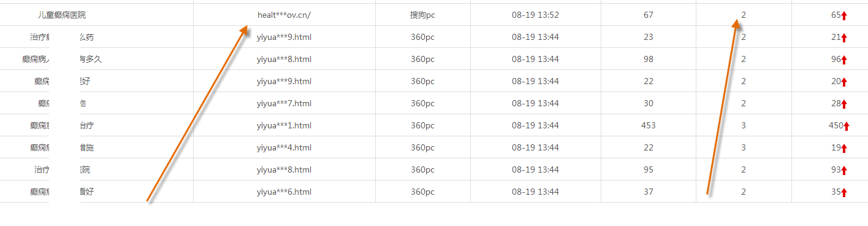868x226 pixels.
Task: Open the yiyua***1.html page link
Action: click(x=284, y=125)
